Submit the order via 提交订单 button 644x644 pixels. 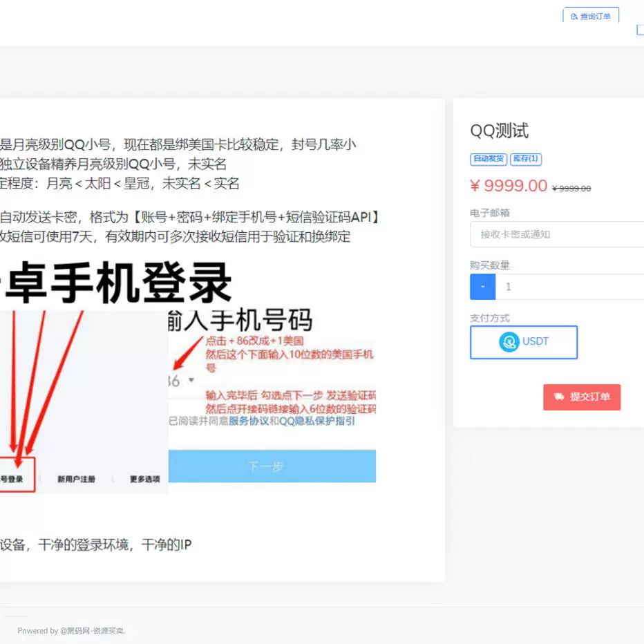(x=582, y=397)
